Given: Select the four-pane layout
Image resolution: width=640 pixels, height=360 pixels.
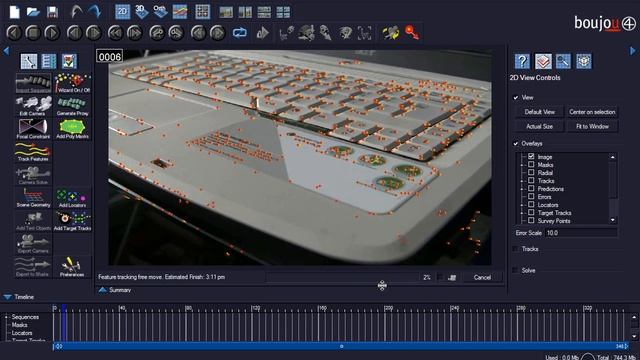Looking at the screenshot, I should [x=283, y=12].
